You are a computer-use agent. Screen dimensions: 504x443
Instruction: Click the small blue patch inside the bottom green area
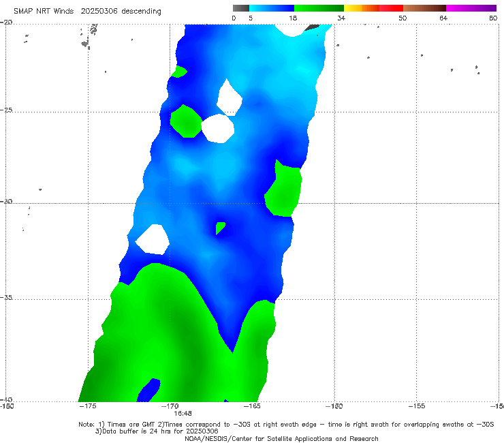coord(148,390)
